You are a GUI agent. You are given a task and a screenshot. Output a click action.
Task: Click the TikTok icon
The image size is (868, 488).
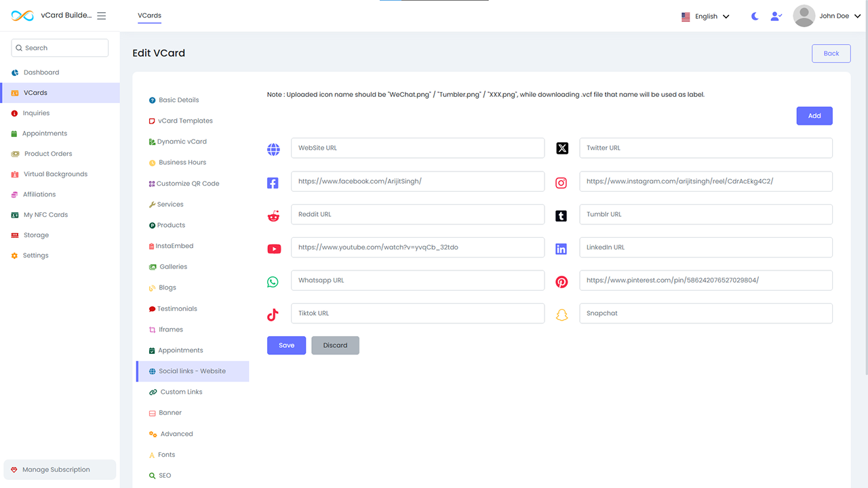click(x=273, y=314)
